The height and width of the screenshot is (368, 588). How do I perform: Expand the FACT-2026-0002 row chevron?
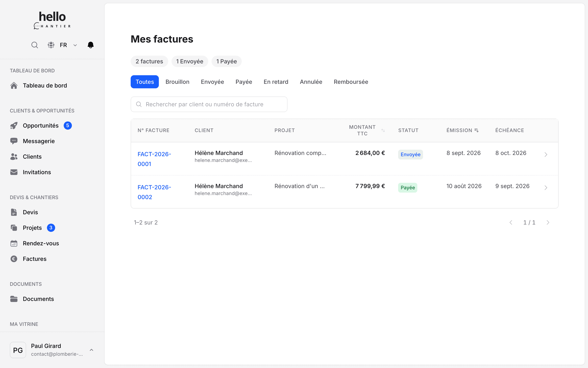(x=546, y=188)
